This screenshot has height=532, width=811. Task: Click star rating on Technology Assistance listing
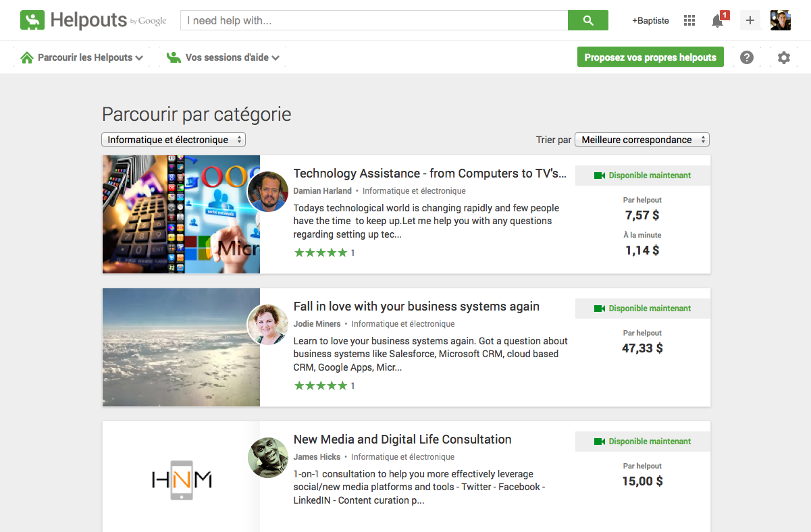321,252
